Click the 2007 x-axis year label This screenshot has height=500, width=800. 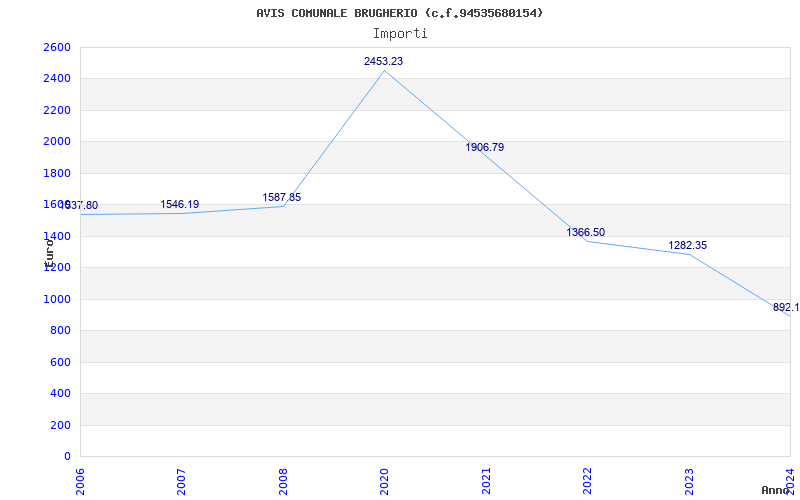[x=182, y=481]
